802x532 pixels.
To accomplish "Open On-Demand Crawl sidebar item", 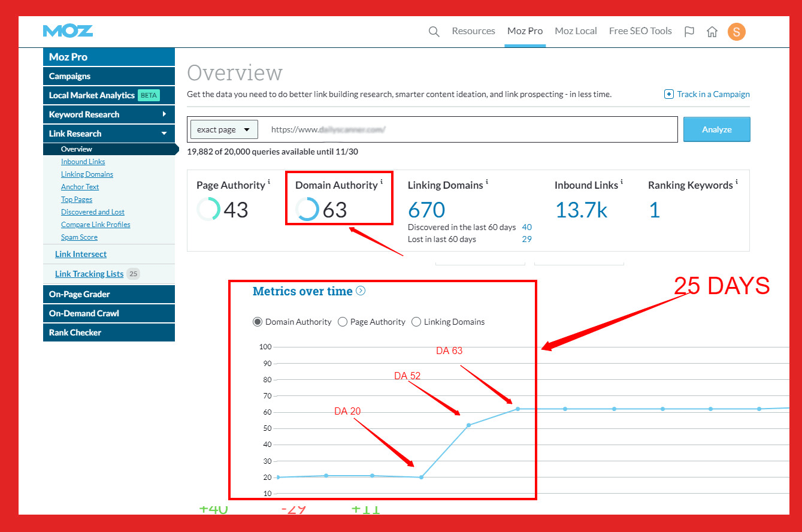I will pos(109,313).
